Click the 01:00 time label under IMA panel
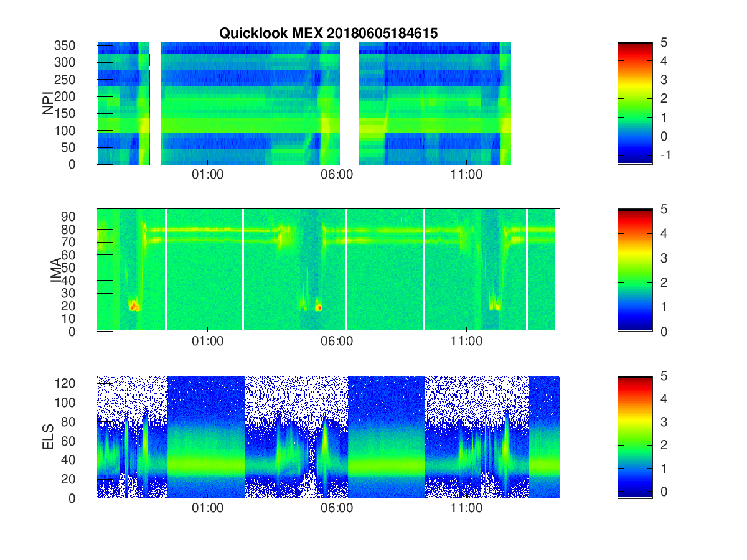747x560 pixels. click(x=207, y=342)
